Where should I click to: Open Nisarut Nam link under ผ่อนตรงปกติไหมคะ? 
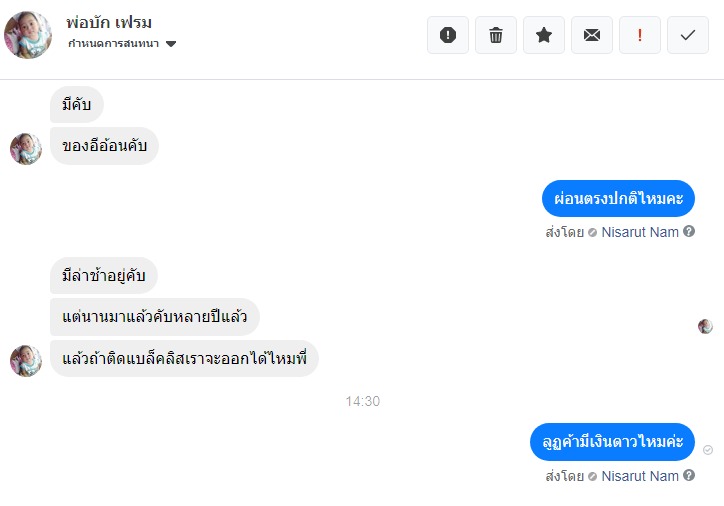[x=640, y=232]
